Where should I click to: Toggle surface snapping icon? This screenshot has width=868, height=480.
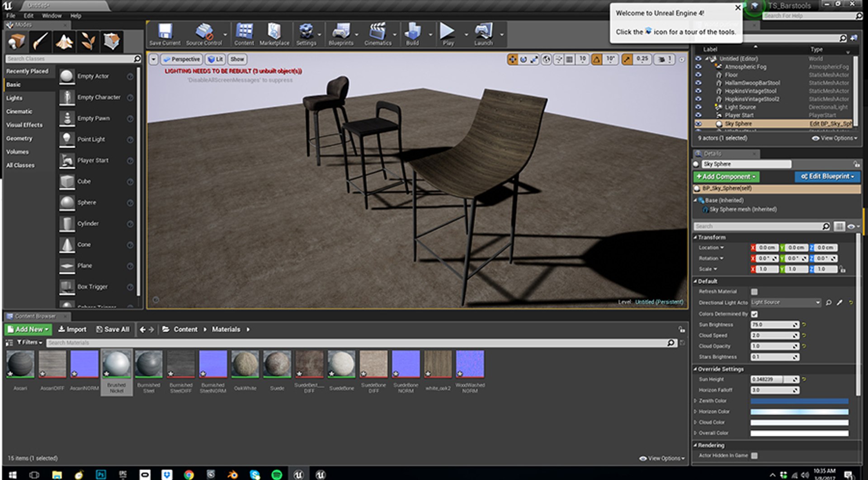[559, 59]
